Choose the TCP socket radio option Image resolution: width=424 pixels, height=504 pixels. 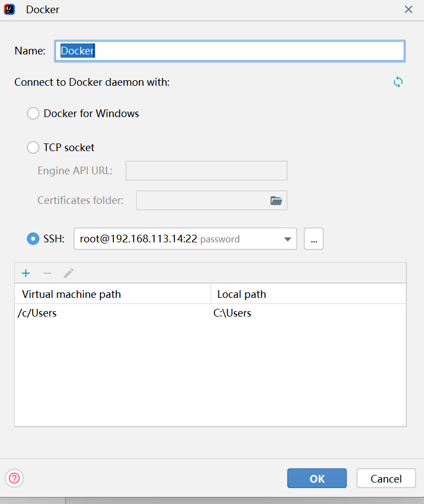point(34,148)
